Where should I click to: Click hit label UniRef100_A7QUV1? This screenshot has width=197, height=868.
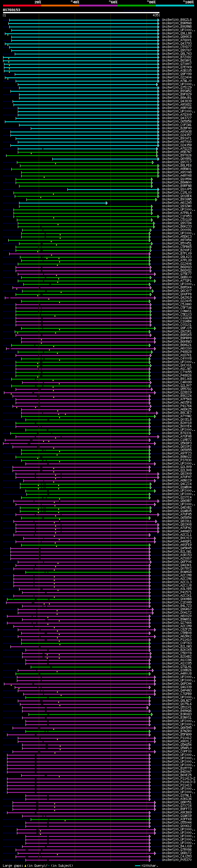177,40
